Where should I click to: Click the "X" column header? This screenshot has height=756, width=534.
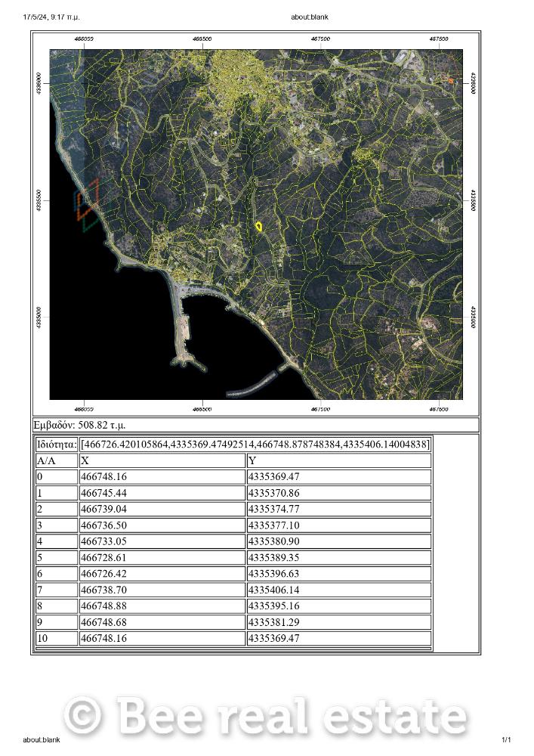point(162,460)
